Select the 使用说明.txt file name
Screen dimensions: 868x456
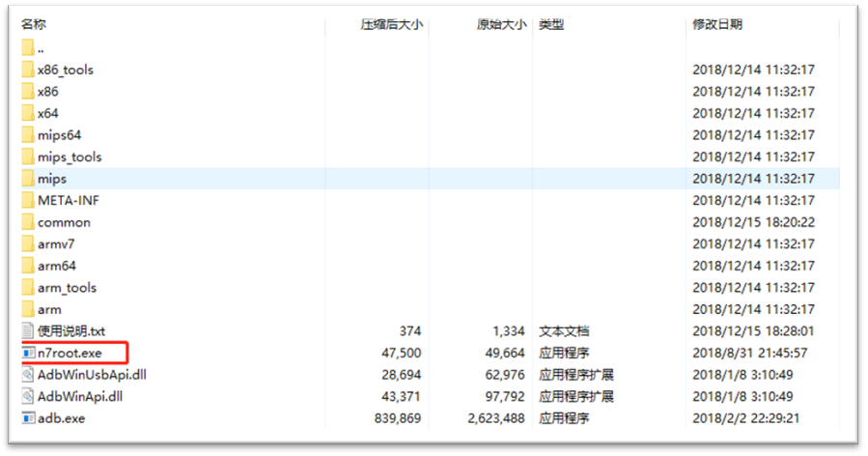[x=71, y=331]
